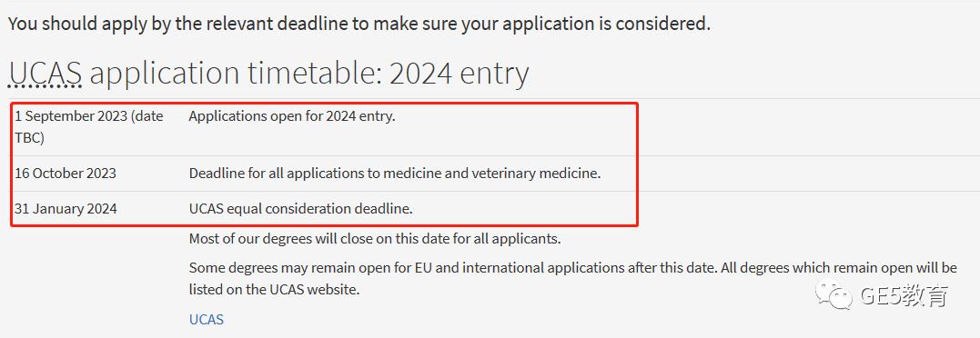Click 'You should apply by the relevant deadline' sentence
Image resolution: width=980 pixels, height=338 pixels.
point(359,24)
